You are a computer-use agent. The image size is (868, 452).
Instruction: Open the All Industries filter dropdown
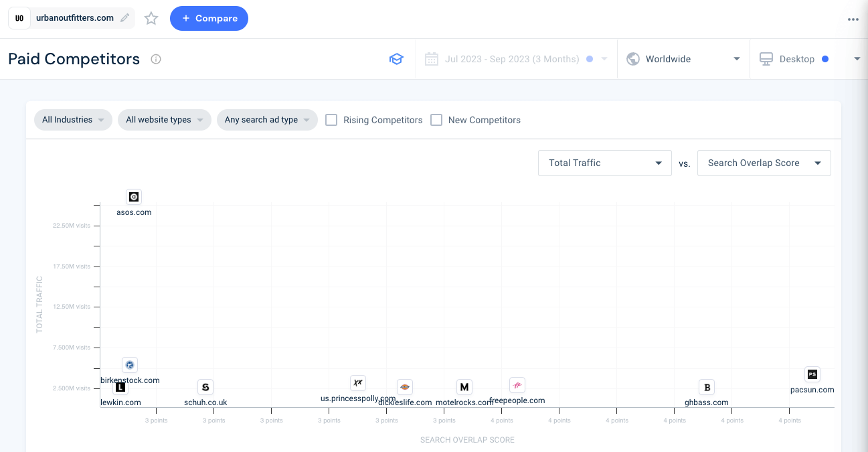[x=73, y=120]
